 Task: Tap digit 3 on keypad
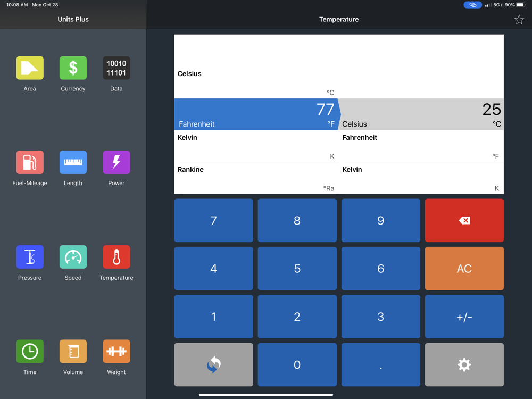(381, 317)
